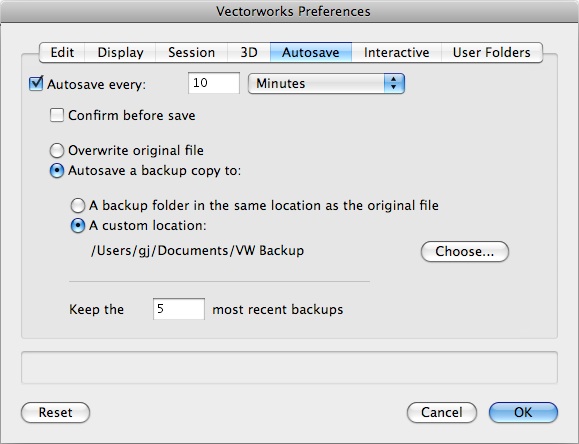The height and width of the screenshot is (444, 579).
Task: Select A custom location radio button
Action: coord(78,225)
